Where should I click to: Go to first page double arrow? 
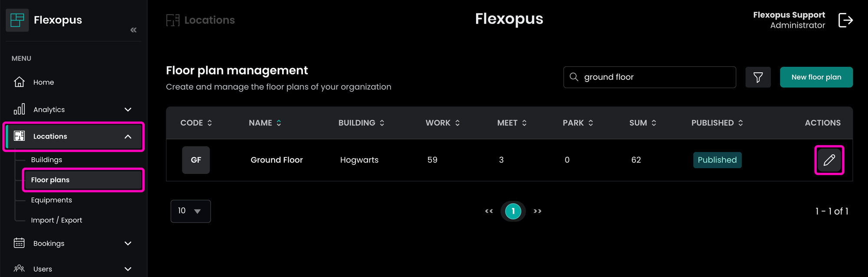(x=489, y=211)
